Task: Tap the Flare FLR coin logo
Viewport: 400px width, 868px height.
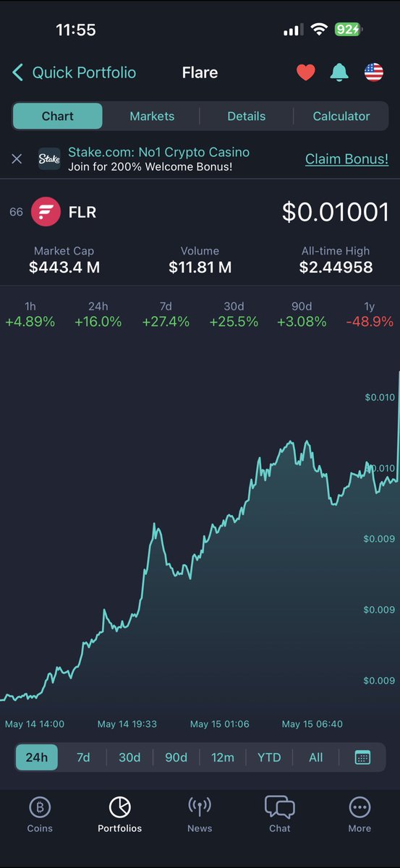Action: [46, 212]
